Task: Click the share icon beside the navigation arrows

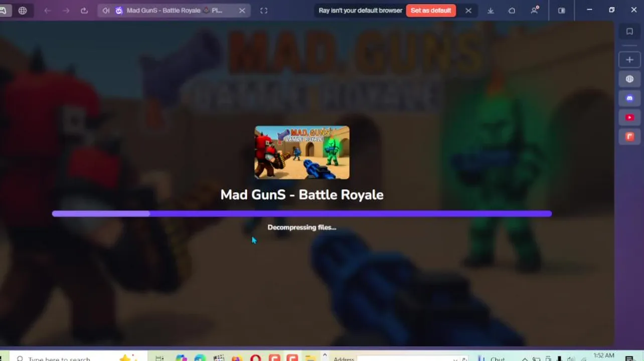Action: (x=84, y=11)
